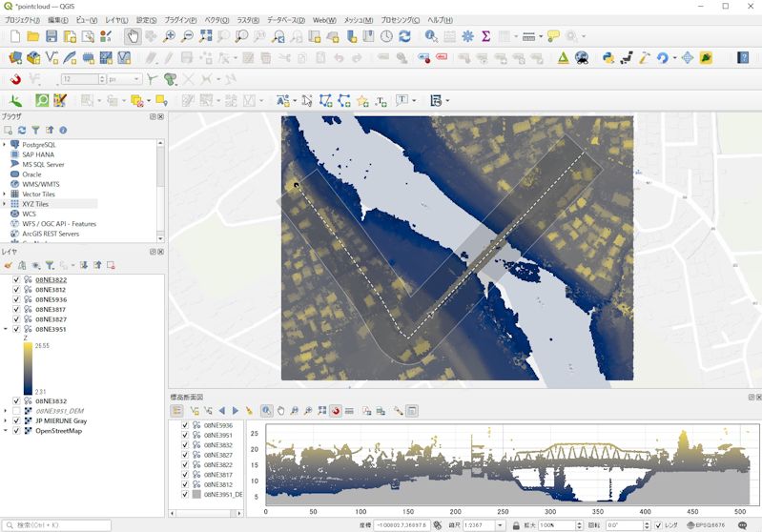Click the EPSG:6676 CRS button

click(x=706, y=525)
